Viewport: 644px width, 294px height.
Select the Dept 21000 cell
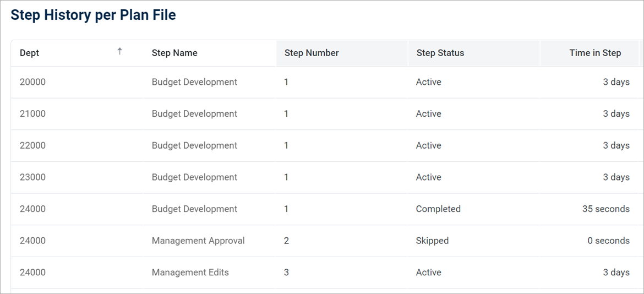coord(33,114)
